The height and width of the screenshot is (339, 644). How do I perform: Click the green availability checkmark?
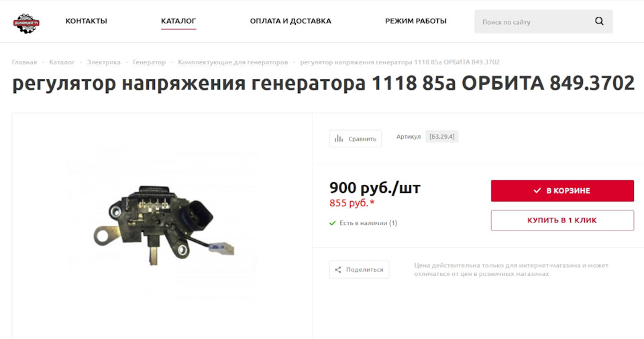pos(333,223)
